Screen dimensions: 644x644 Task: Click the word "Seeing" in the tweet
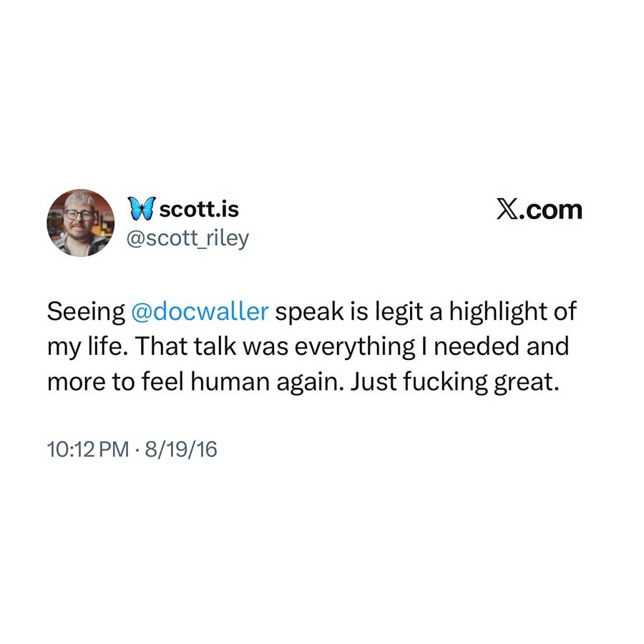(x=87, y=312)
